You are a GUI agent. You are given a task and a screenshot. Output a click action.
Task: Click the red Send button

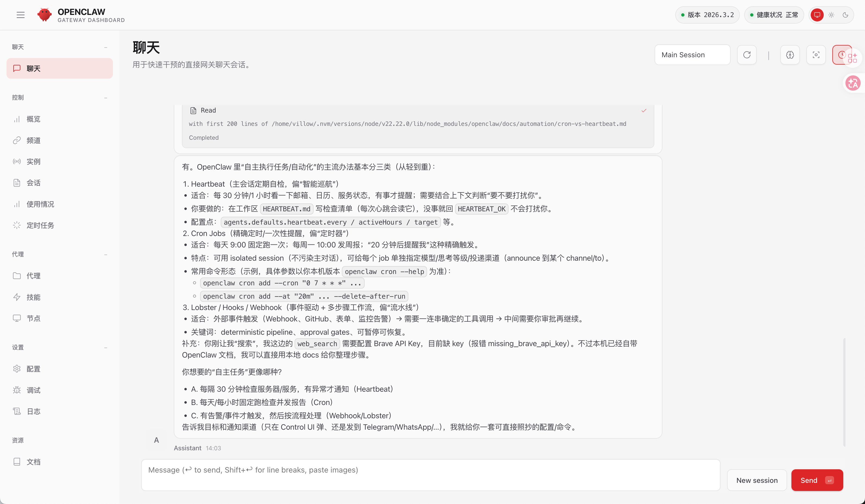[817, 480]
